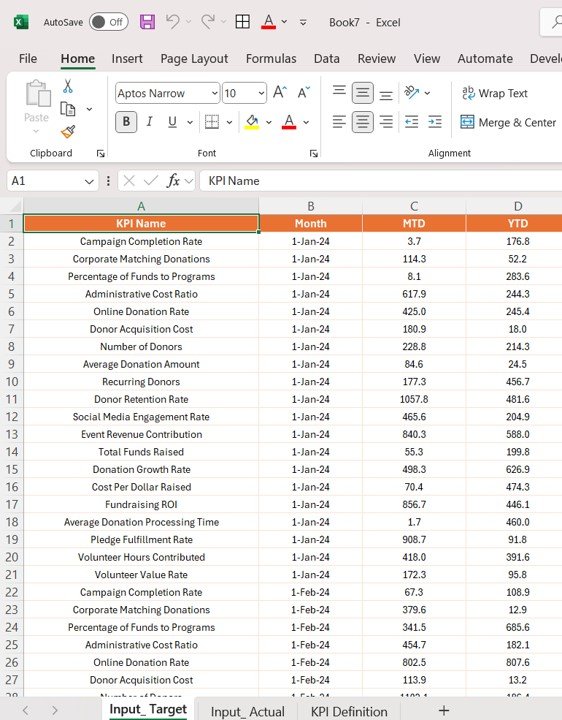Click the Copy icon

tap(68, 109)
